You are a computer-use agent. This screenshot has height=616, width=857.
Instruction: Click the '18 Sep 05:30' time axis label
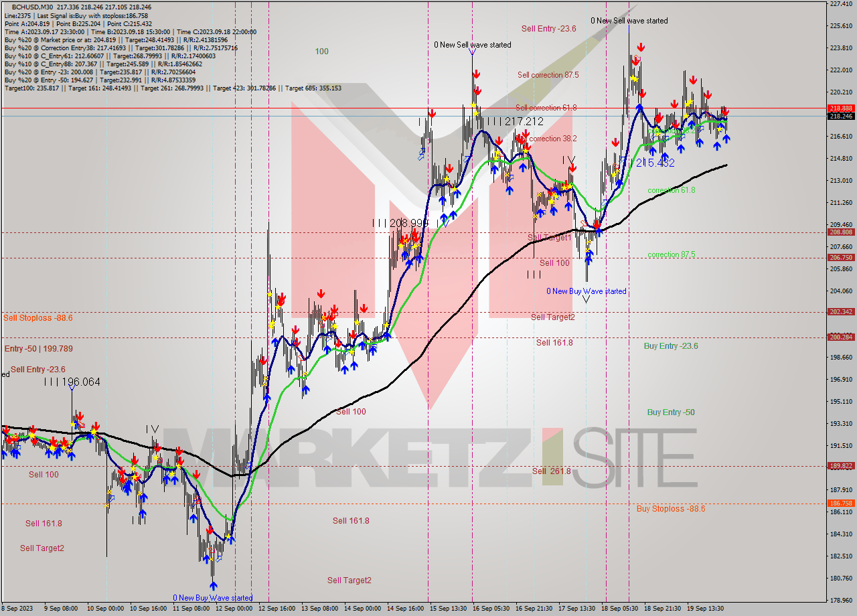coord(620,609)
